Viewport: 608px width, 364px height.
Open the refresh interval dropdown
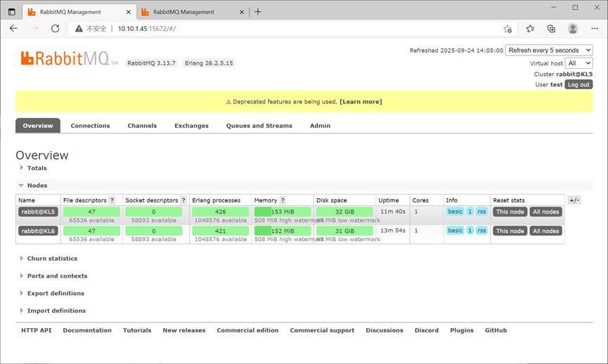[549, 51]
